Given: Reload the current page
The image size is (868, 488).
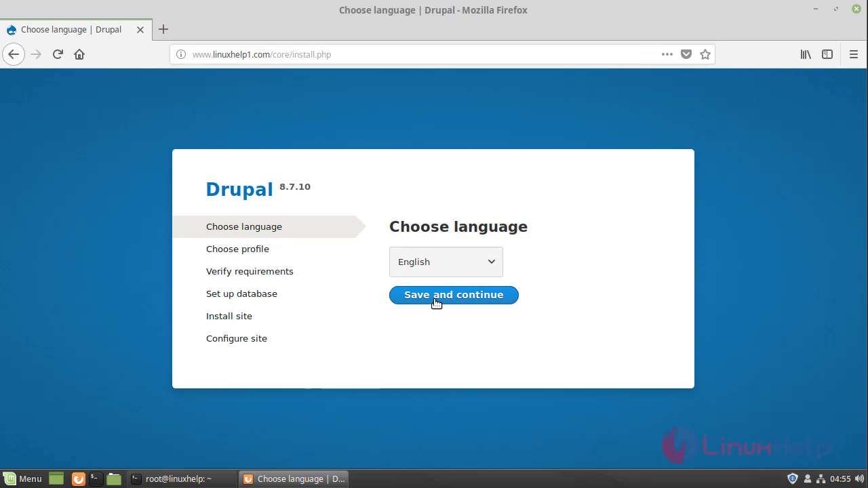Looking at the screenshot, I should (58, 54).
